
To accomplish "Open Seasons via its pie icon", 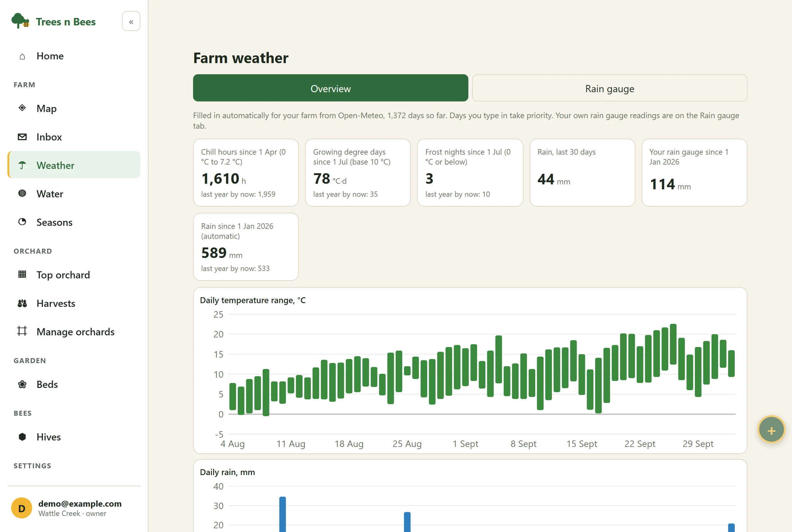I will click(22, 222).
